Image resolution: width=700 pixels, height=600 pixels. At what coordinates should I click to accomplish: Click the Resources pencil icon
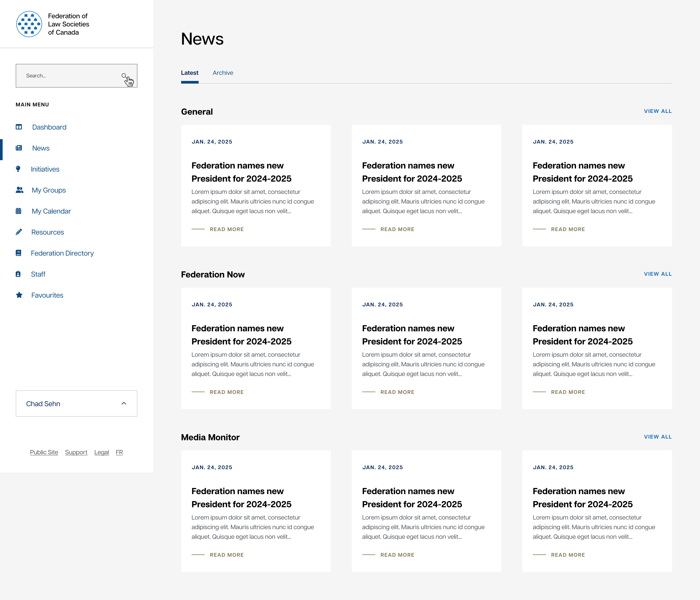click(19, 232)
